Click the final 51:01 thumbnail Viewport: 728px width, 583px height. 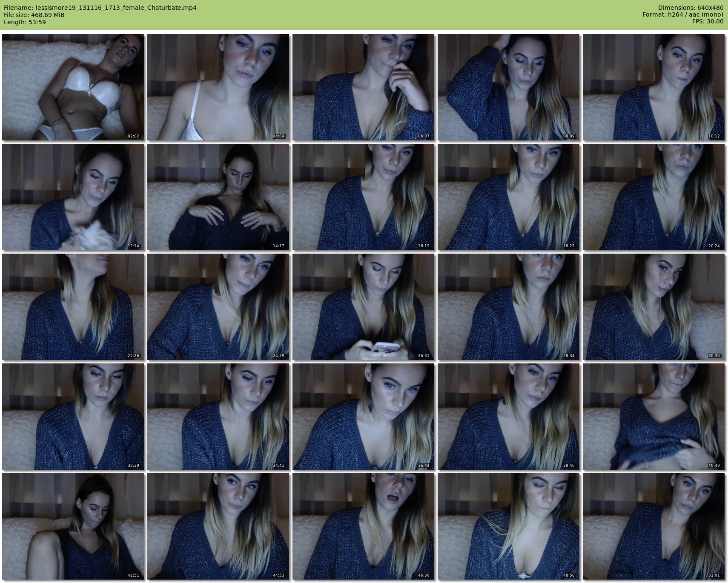click(653, 526)
